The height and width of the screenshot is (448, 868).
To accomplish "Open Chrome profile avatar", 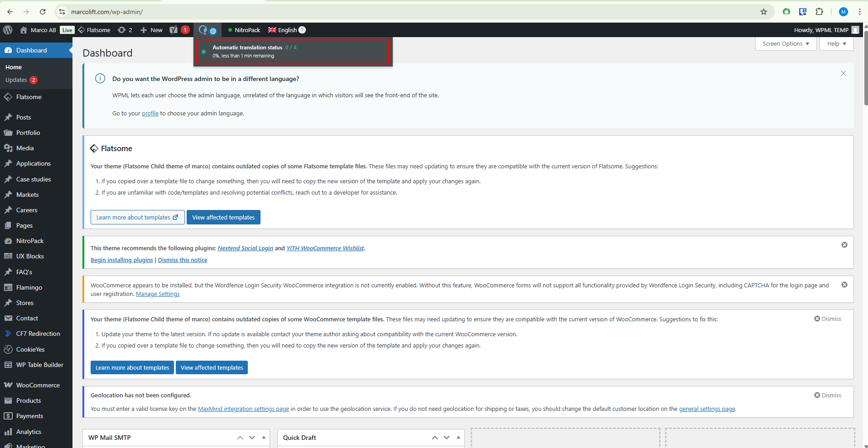I will (843, 12).
